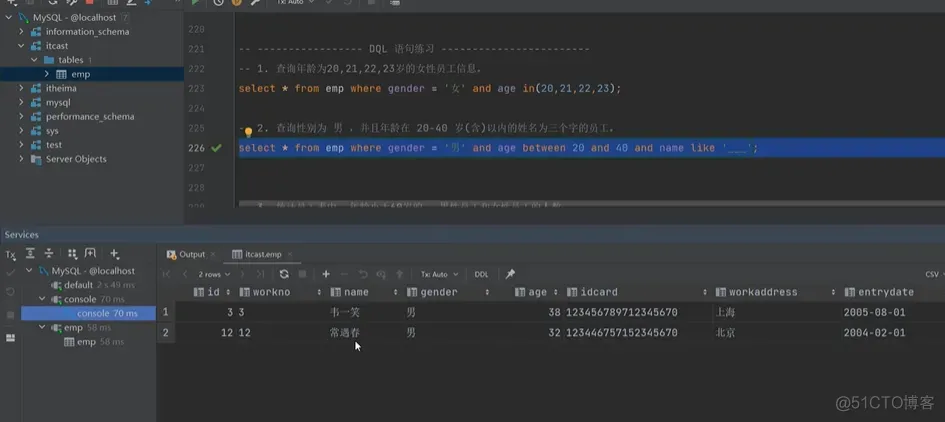The width and height of the screenshot is (945, 422).
Task: Click the horizontal scrollbar of the SQL editor
Action: [591, 204]
